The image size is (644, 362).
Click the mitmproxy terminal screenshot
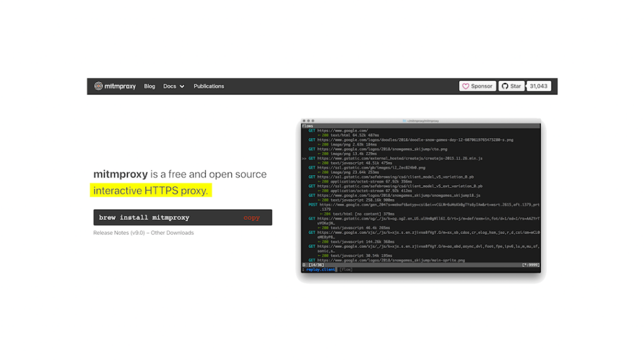click(x=421, y=195)
